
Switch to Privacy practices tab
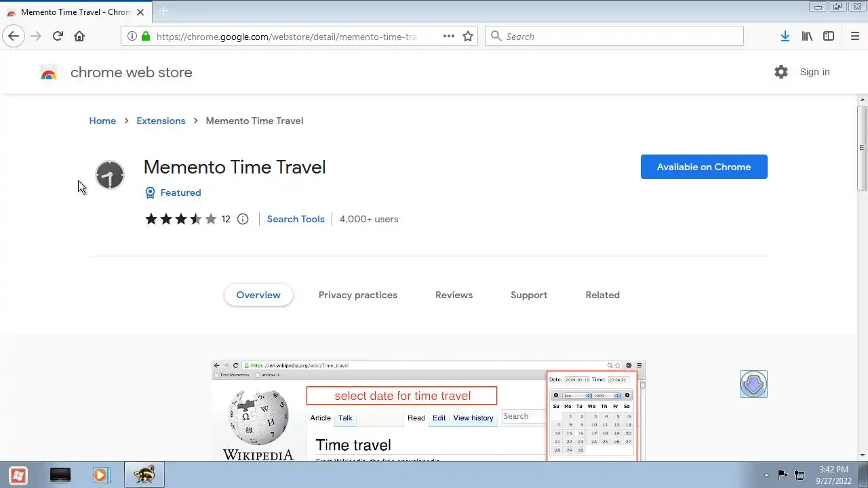(358, 295)
